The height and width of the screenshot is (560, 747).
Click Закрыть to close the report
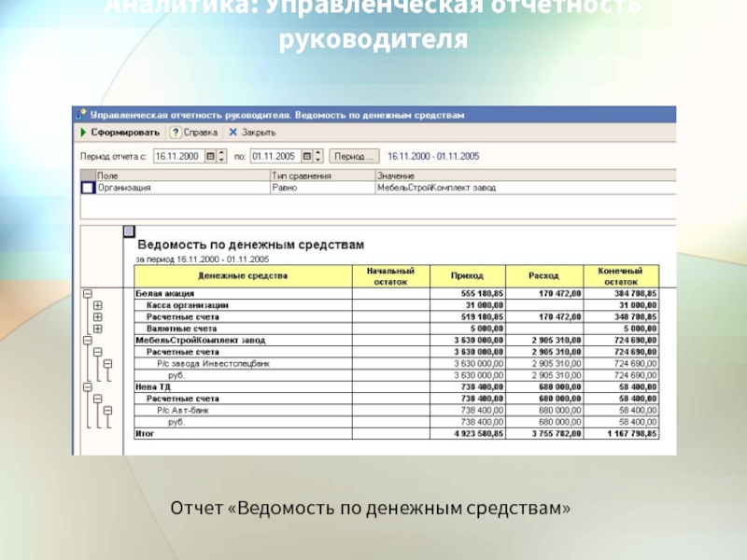(x=252, y=133)
